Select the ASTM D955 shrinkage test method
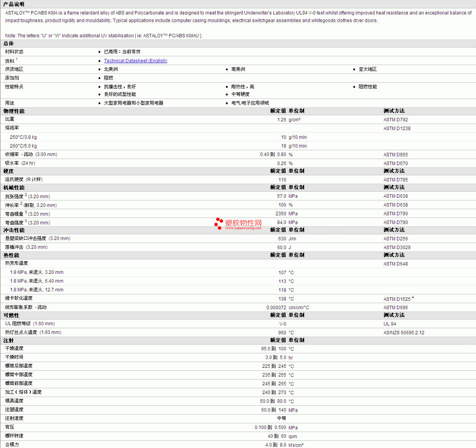476x448 pixels. pyautogui.click(x=395, y=155)
